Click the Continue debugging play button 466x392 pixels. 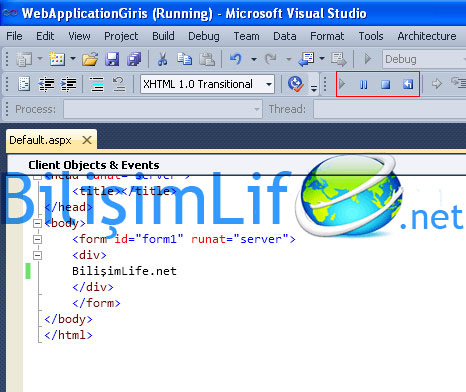342,84
